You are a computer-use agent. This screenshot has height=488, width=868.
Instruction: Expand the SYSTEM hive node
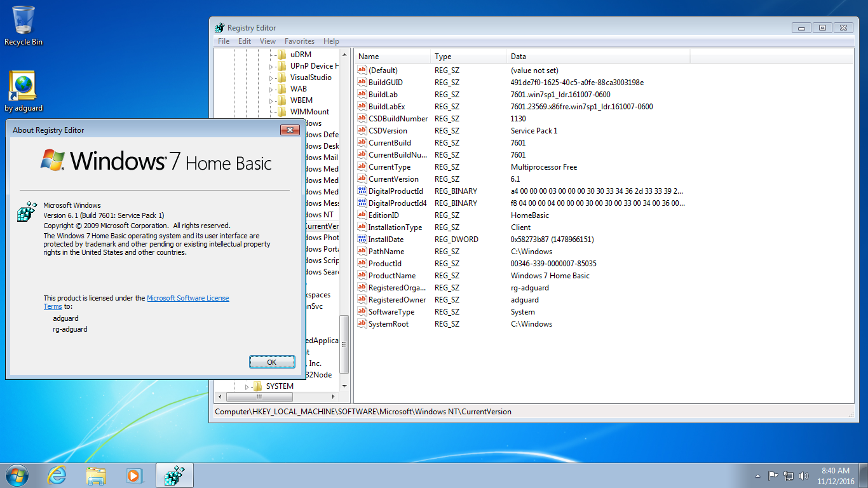(x=247, y=386)
